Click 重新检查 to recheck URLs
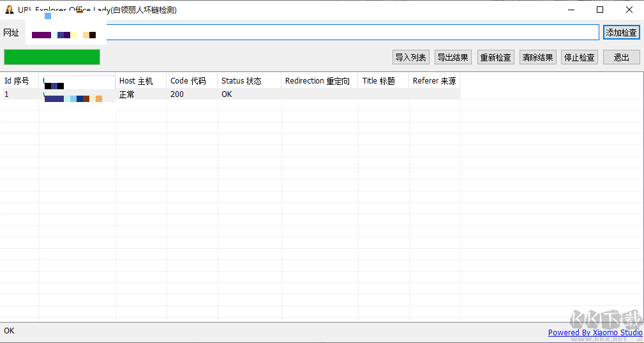 [495, 57]
